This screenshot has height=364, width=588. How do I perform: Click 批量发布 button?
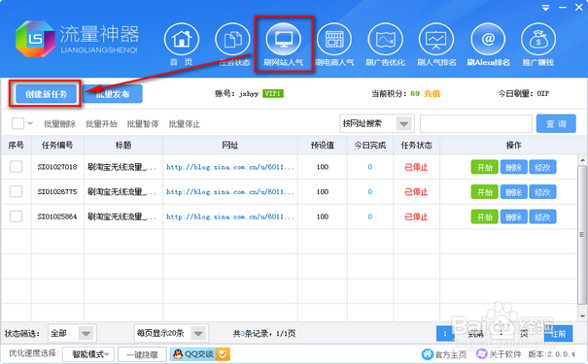point(113,93)
